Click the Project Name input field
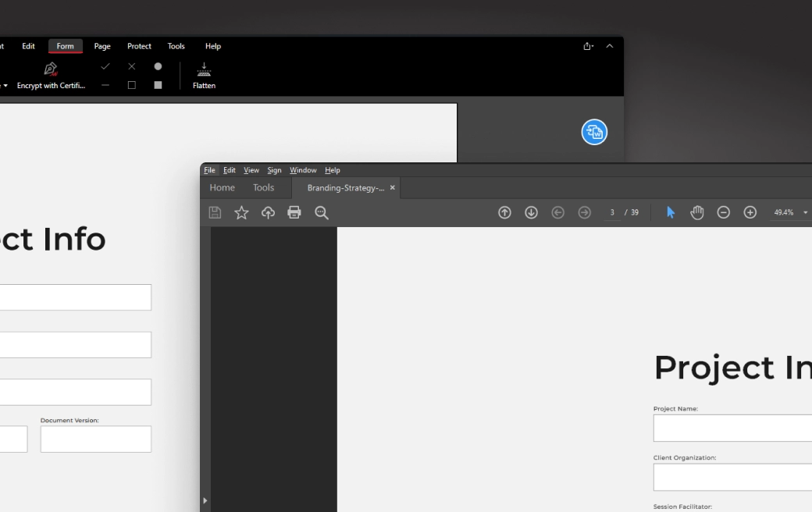The width and height of the screenshot is (812, 512). click(733, 428)
